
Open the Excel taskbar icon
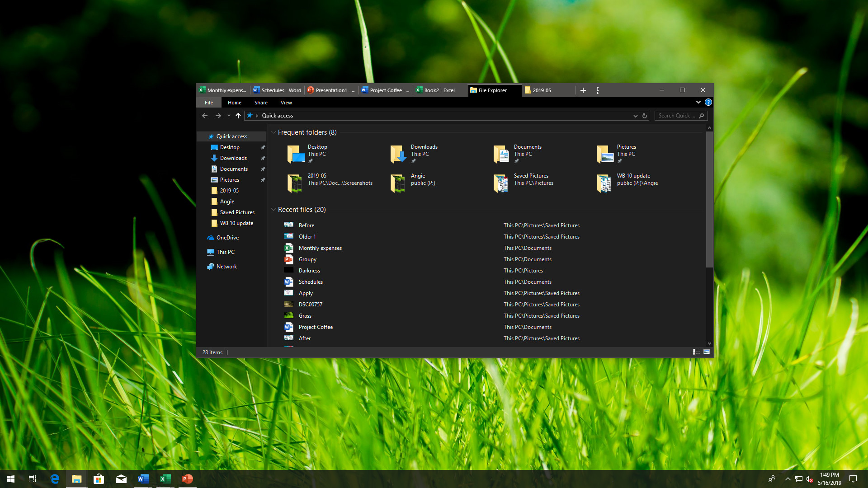(x=164, y=479)
